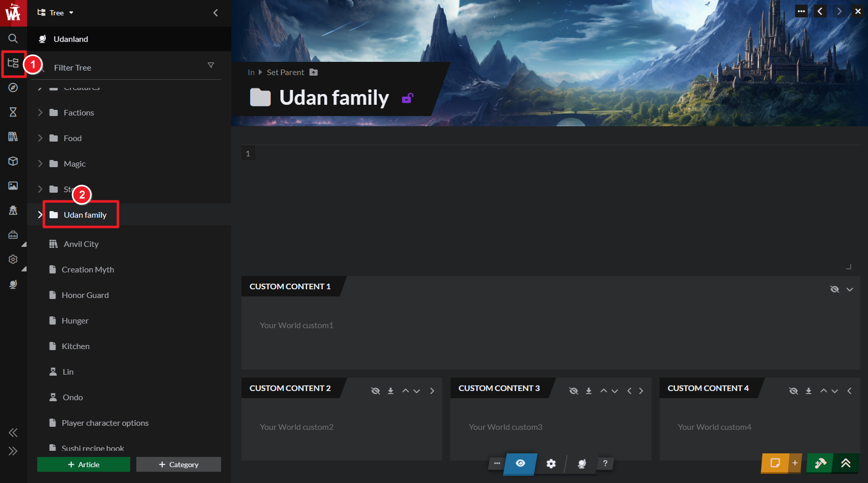Open the compass explore icon

pos(13,87)
